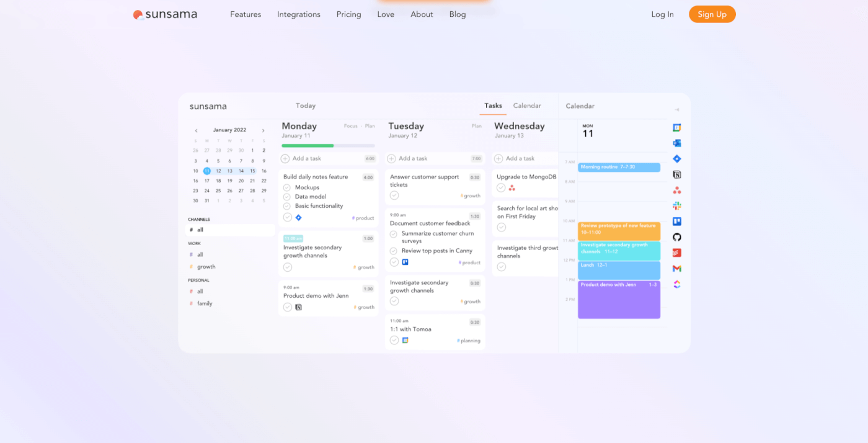Mark Answer customer support tickets complete
868x443 pixels.
point(394,195)
